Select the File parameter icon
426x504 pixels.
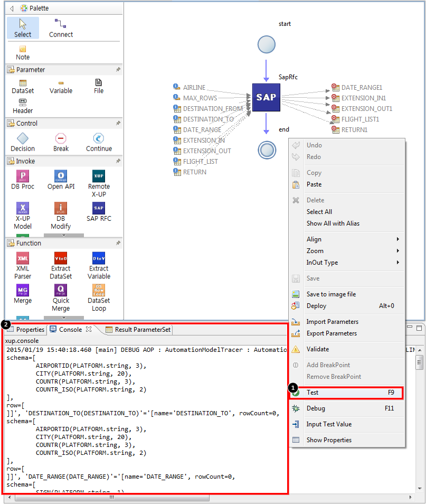(99, 87)
